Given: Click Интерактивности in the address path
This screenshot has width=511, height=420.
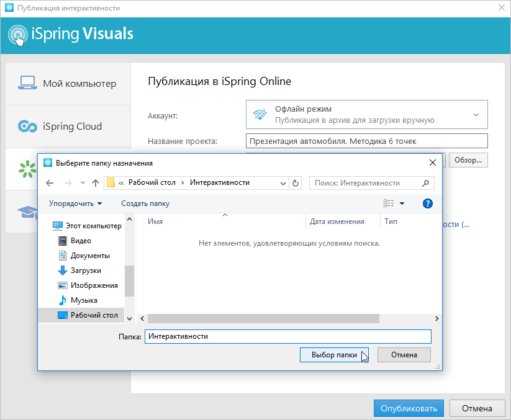Looking at the screenshot, I should [x=220, y=182].
